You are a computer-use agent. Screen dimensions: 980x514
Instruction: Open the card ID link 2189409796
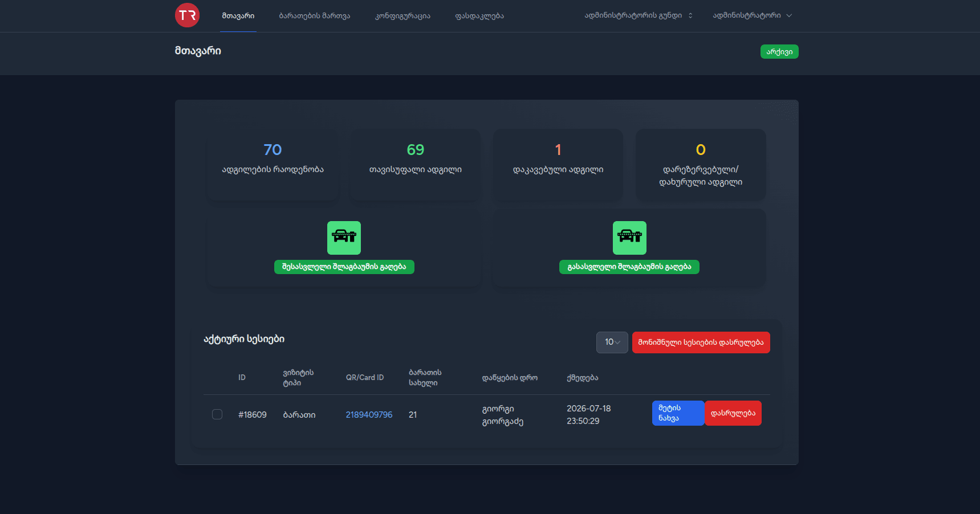click(x=369, y=415)
